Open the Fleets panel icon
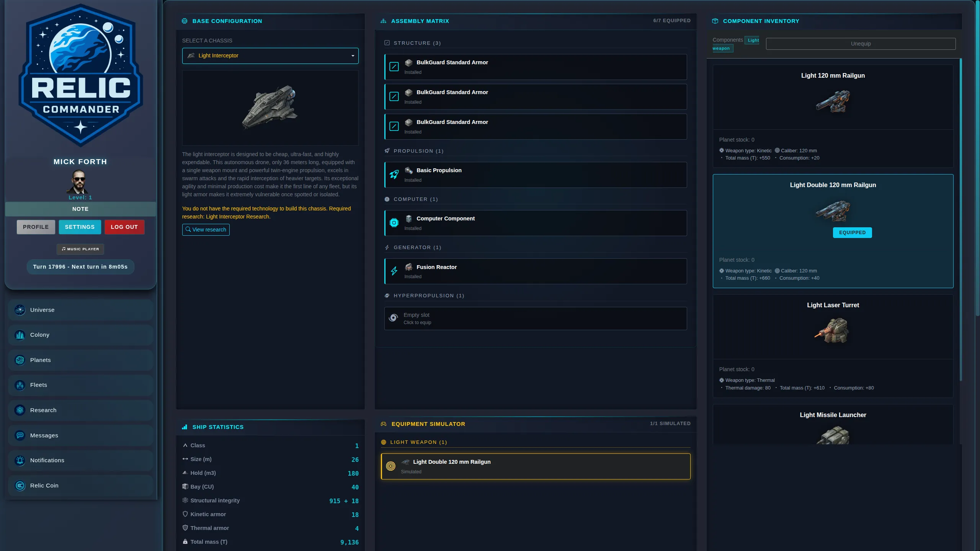The width and height of the screenshot is (980, 551). tap(20, 385)
